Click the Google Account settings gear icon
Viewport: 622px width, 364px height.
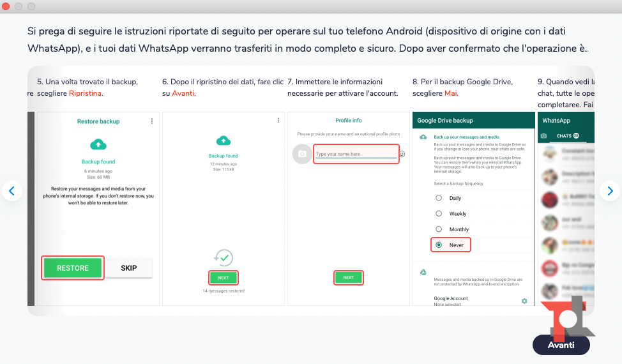(x=524, y=301)
